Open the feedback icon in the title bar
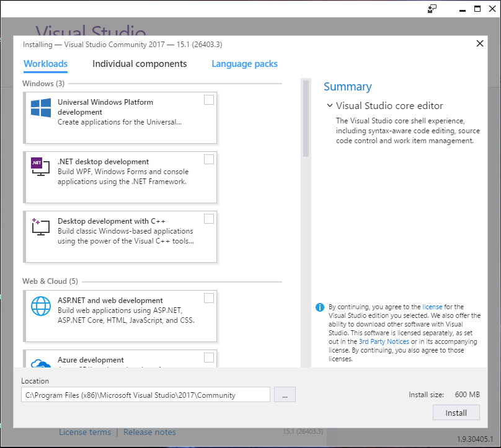 pos(432,9)
